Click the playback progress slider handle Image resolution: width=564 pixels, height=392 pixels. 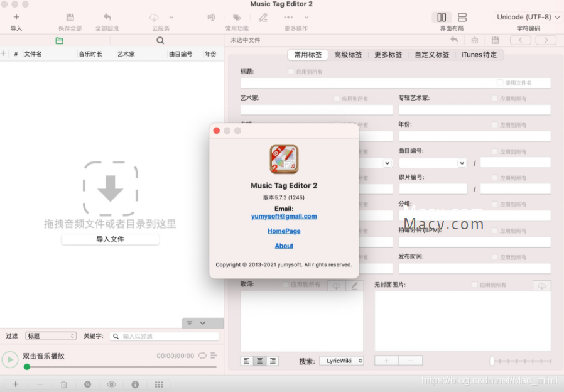pyautogui.click(x=27, y=367)
